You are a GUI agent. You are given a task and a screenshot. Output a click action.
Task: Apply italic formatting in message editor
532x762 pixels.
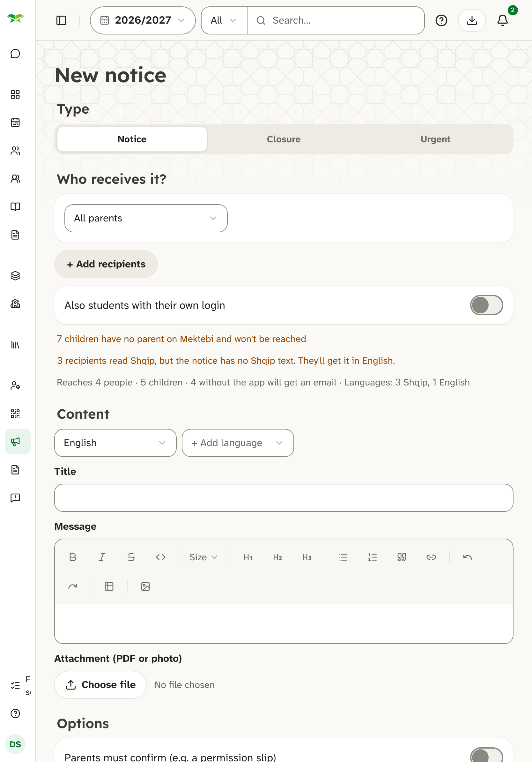102,557
